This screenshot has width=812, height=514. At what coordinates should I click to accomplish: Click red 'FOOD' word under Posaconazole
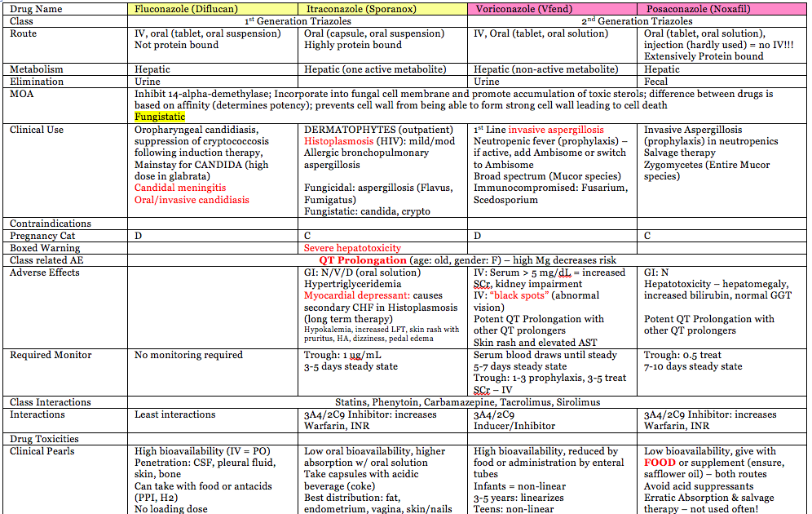660,463
